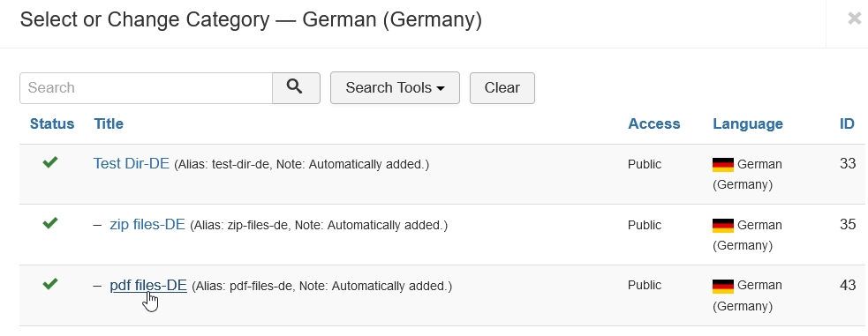Sort table by Status column header
The height and width of the screenshot is (336, 868).
[x=52, y=123]
